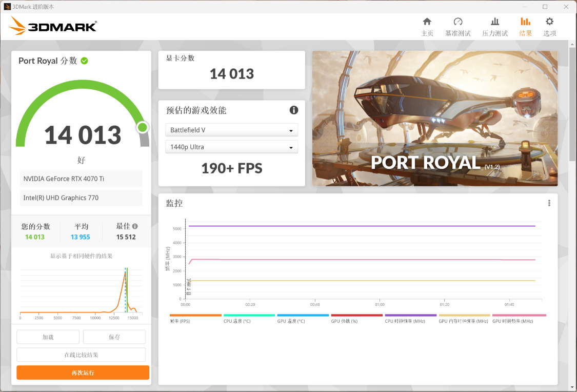The image size is (577, 392).
Task: Open the Battlefield V game dropdown
Action: pos(231,130)
